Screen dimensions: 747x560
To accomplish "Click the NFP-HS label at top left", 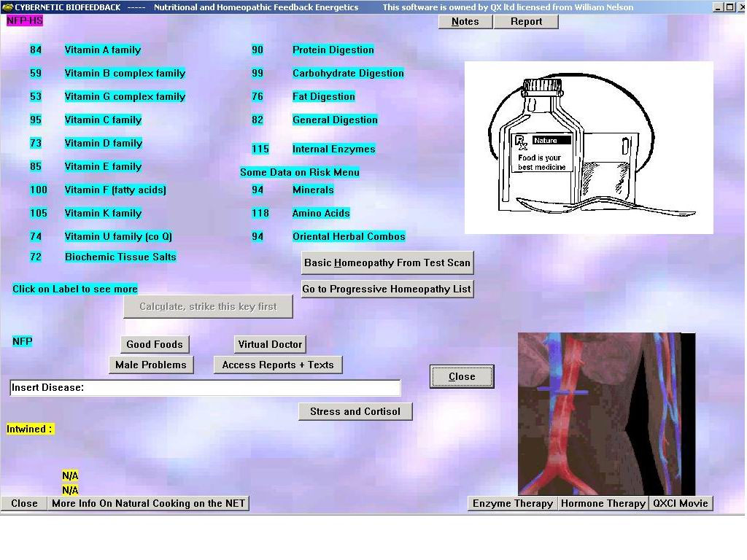I will point(25,20).
